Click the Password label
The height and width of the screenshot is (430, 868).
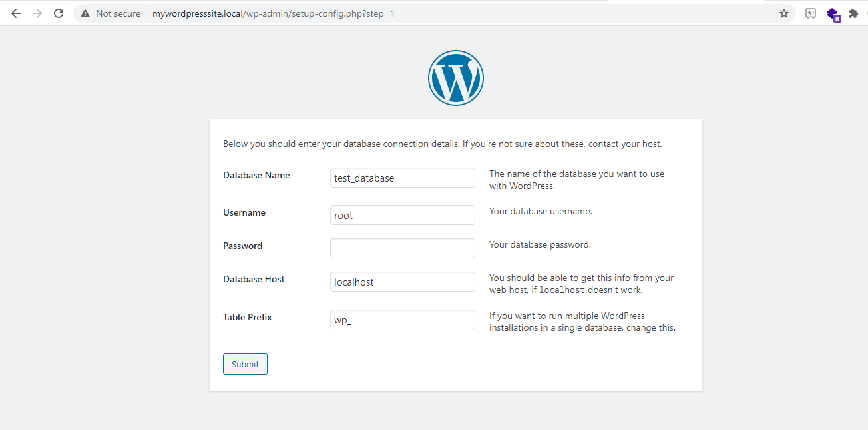(243, 246)
